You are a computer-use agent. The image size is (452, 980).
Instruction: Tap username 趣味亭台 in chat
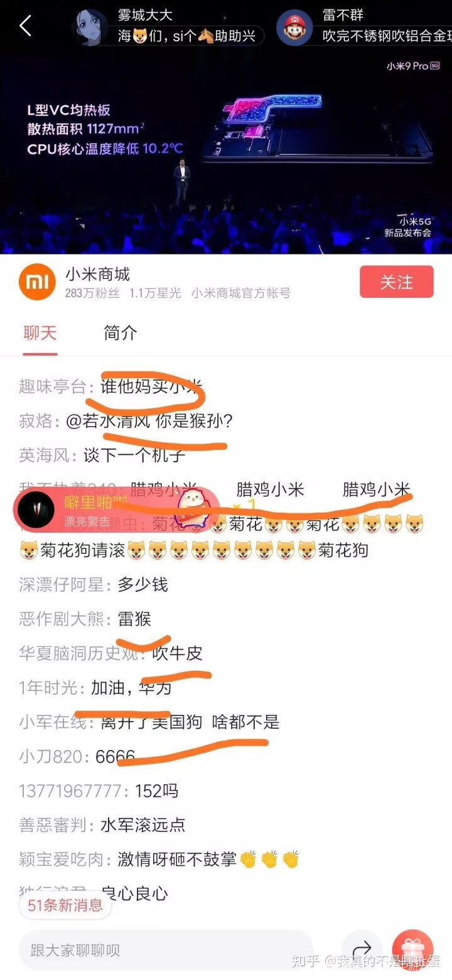click(52, 386)
